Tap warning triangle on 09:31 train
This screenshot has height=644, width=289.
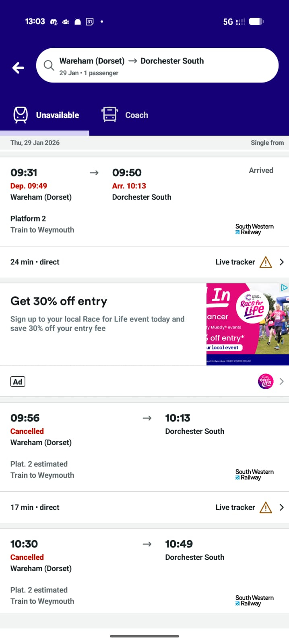point(266,262)
